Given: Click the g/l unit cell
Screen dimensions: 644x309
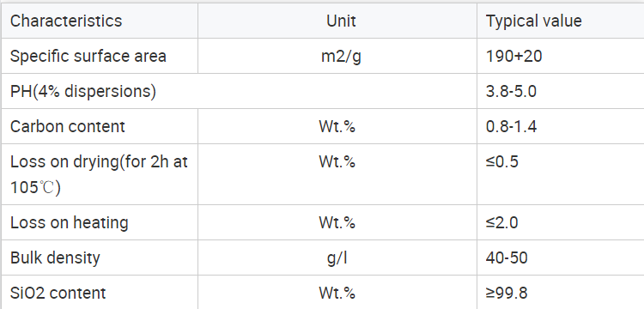Looking at the screenshot, I should coord(337,257).
